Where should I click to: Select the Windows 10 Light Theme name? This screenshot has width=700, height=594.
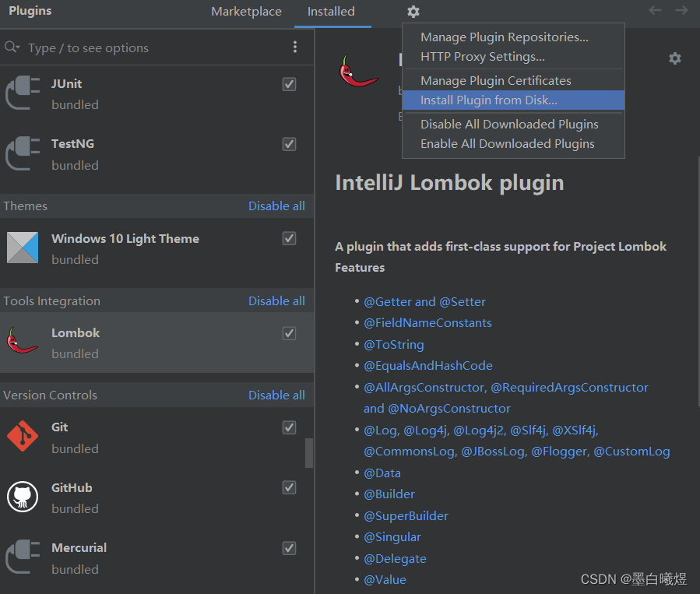tap(125, 239)
